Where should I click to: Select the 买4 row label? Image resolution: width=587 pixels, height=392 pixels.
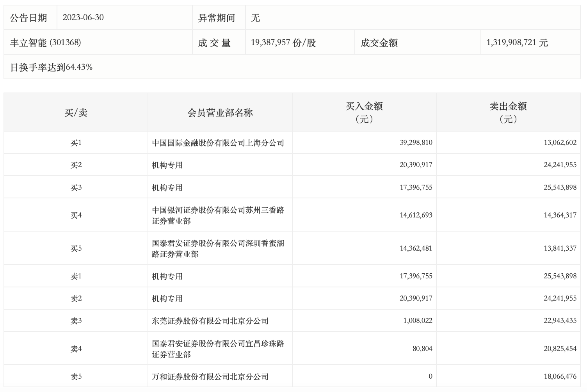pos(76,216)
